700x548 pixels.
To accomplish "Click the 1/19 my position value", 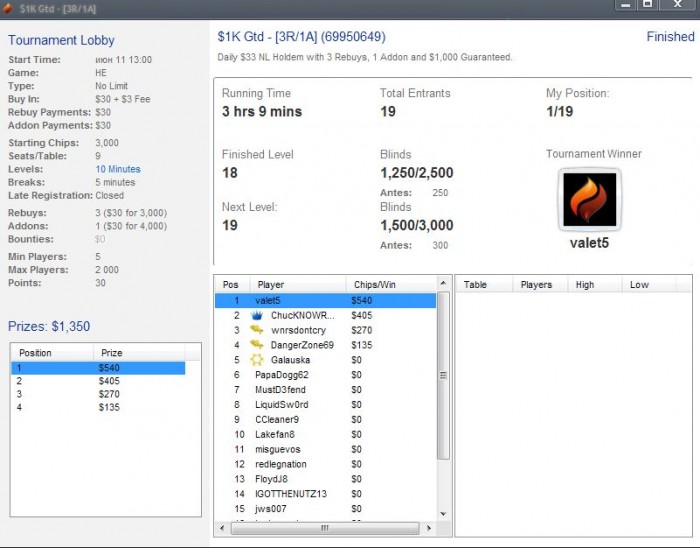I will [559, 112].
